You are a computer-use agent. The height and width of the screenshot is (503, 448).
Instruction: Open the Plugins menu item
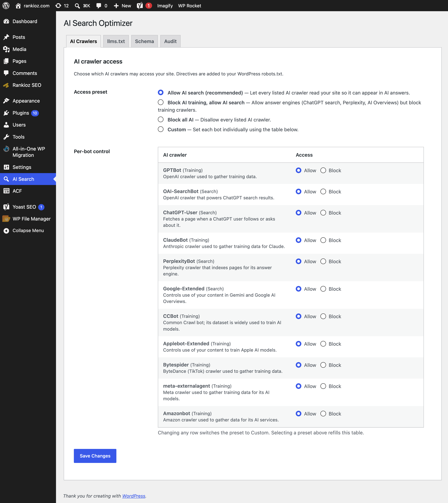point(28,113)
